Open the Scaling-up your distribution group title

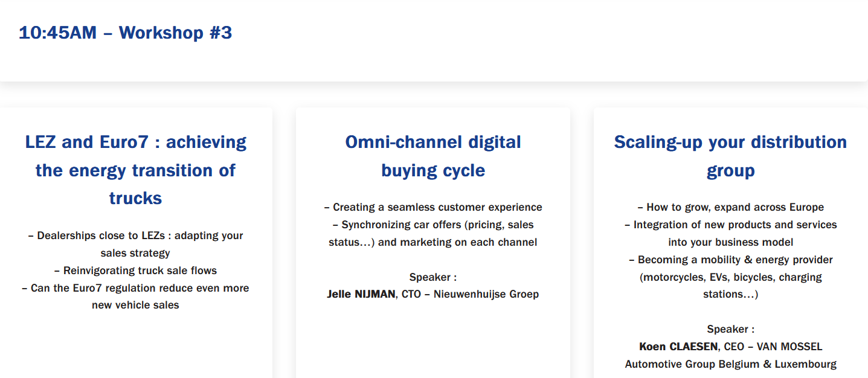pyautogui.click(x=730, y=156)
